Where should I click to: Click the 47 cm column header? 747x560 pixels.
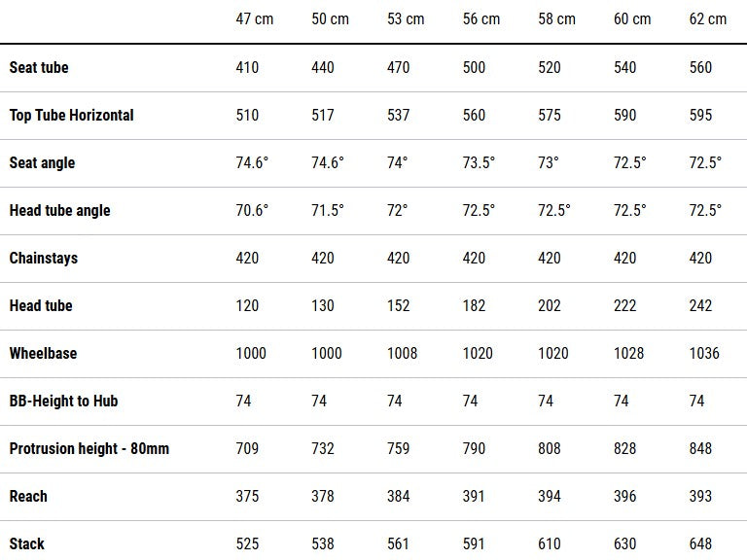(x=254, y=19)
